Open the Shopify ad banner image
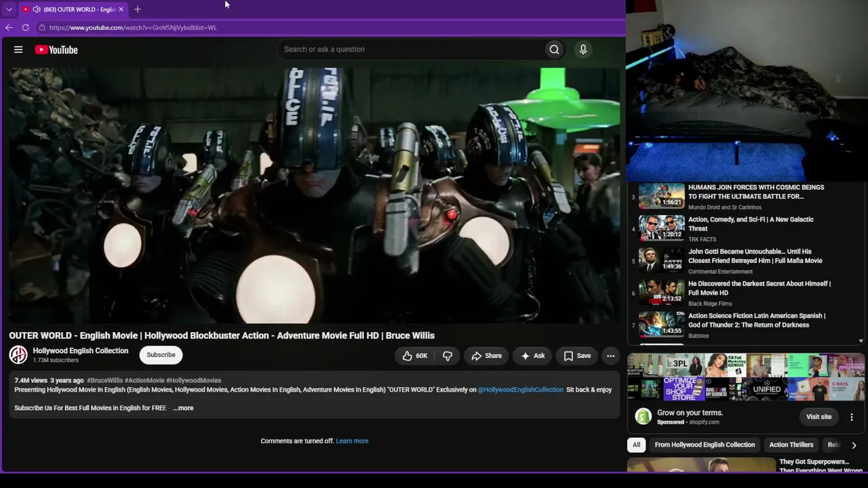This screenshot has width=868, height=488. click(746, 378)
